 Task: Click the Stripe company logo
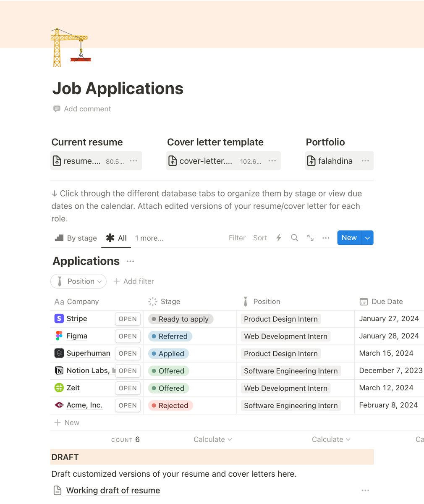click(59, 318)
